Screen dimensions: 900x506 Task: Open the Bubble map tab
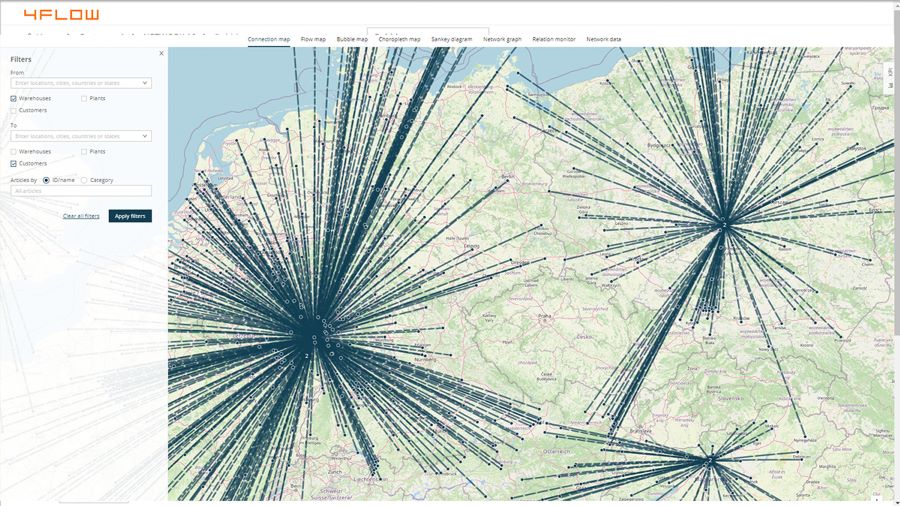[352, 39]
